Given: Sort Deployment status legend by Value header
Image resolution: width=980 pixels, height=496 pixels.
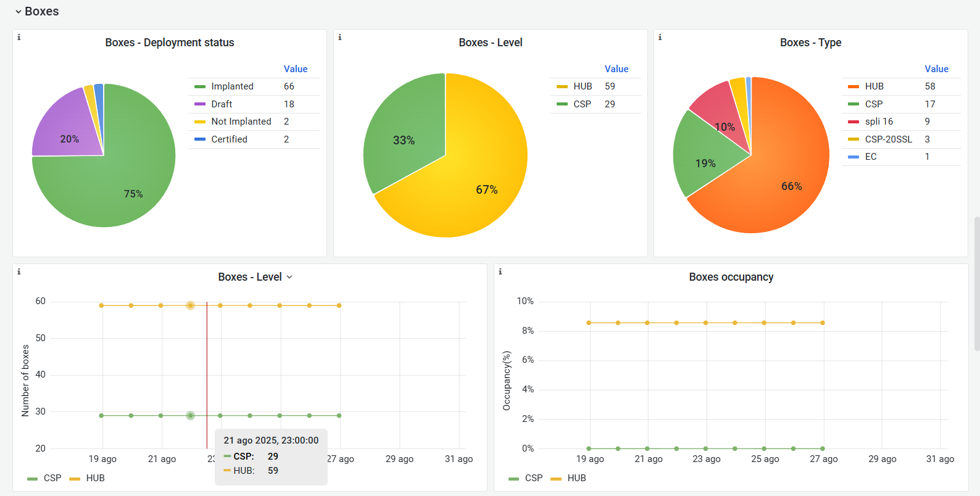Looking at the screenshot, I should coord(296,69).
